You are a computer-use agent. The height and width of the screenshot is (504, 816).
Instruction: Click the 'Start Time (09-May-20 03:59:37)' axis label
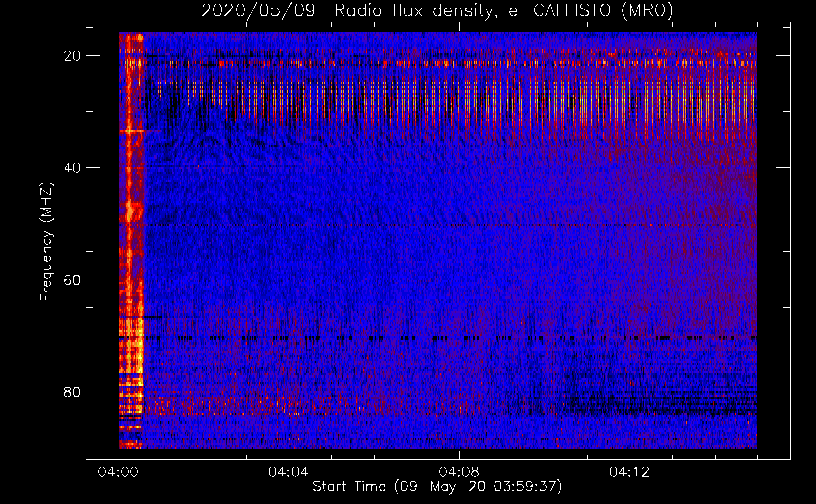point(437,487)
